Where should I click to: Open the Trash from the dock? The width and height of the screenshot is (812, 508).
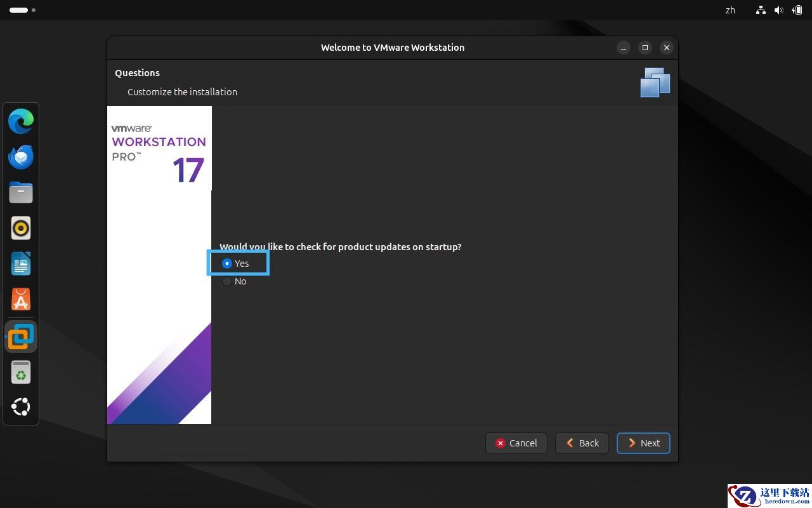coord(21,373)
